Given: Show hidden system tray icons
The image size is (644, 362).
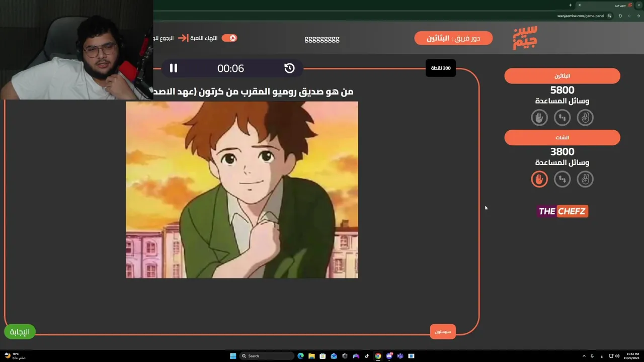Looking at the screenshot, I should click(584, 356).
